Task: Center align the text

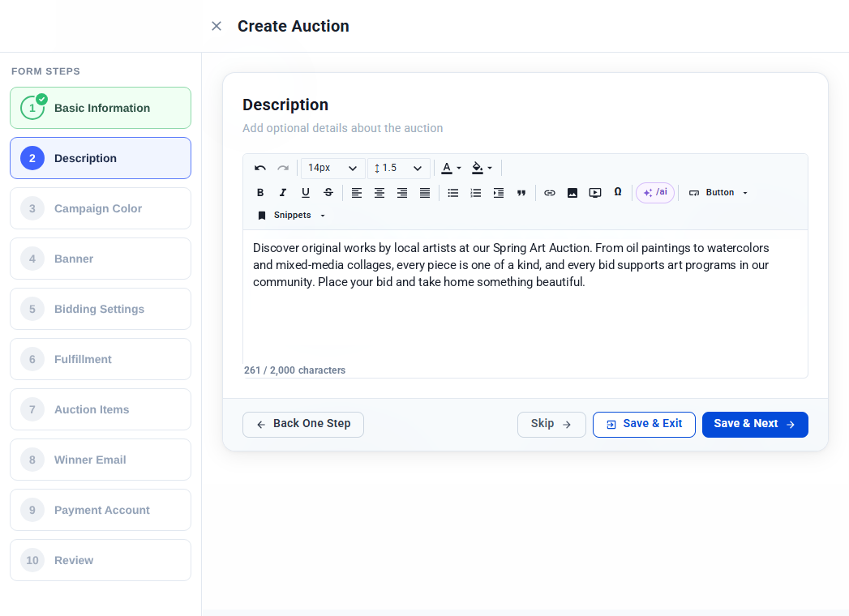Action: [x=379, y=193]
